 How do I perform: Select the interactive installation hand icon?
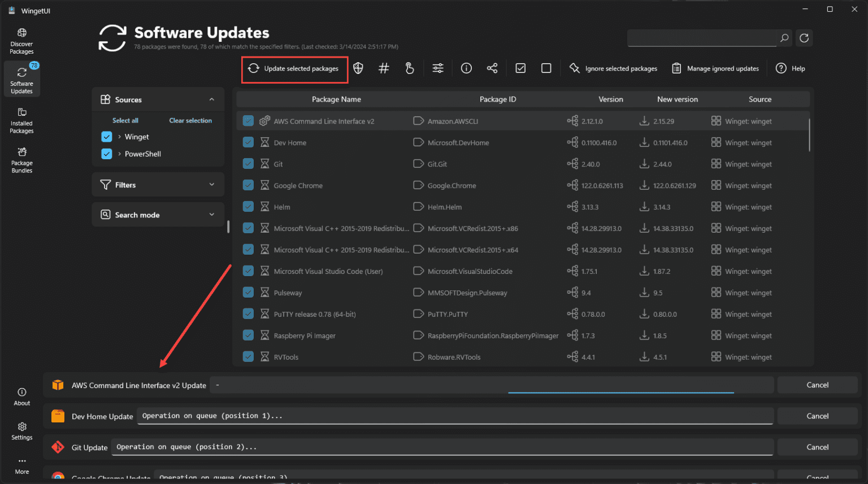click(409, 68)
